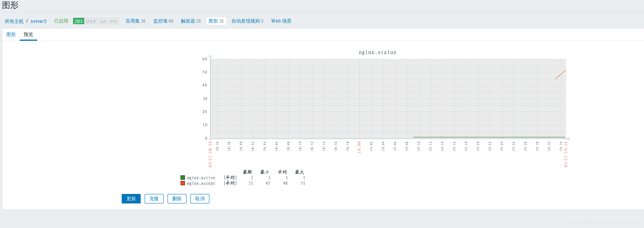The height and width of the screenshot is (228, 644).
Task: Click the 03-15 19:34 end time label
Action: [566, 154]
